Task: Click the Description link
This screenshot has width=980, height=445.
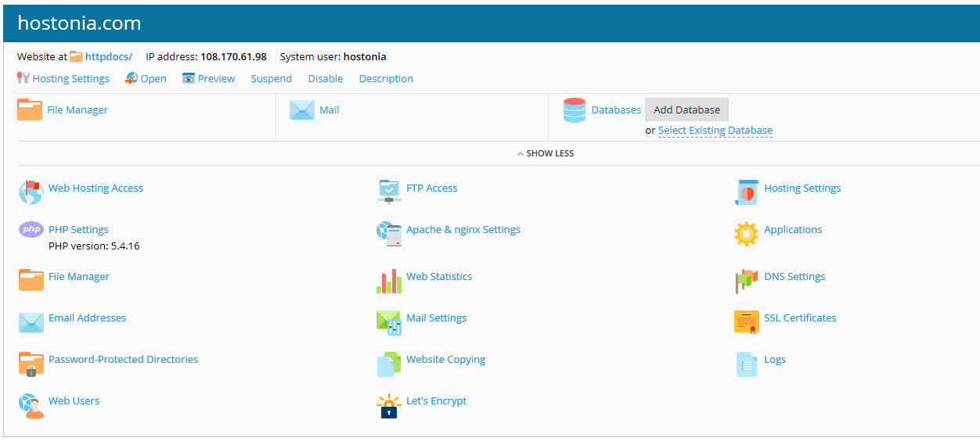Action: [x=386, y=78]
